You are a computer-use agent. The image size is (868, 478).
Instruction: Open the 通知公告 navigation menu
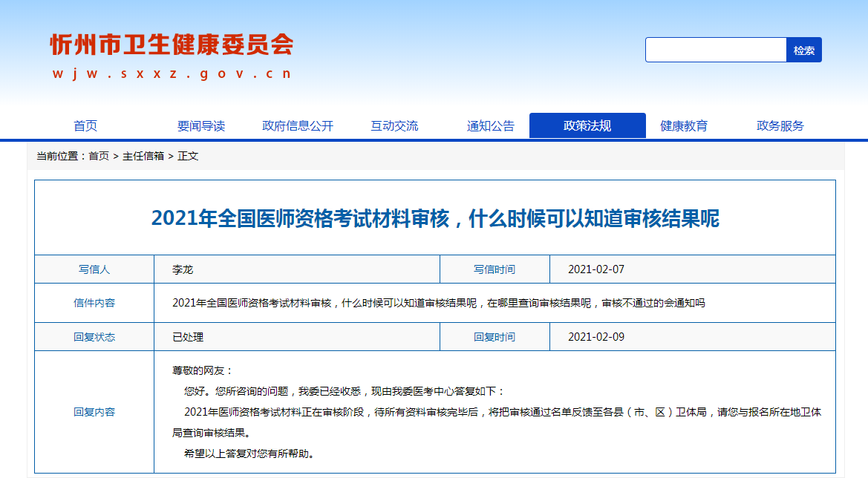click(x=490, y=125)
